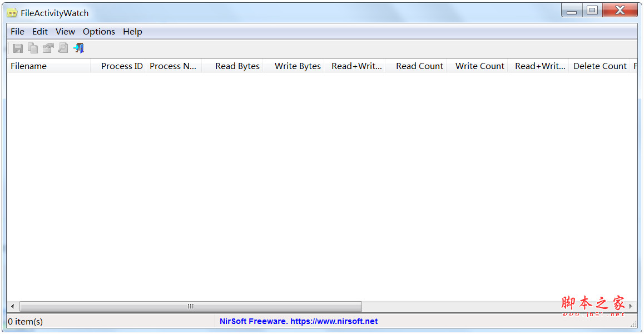Click the horizontal scrollbar thumb
644x334 pixels.
click(190, 306)
